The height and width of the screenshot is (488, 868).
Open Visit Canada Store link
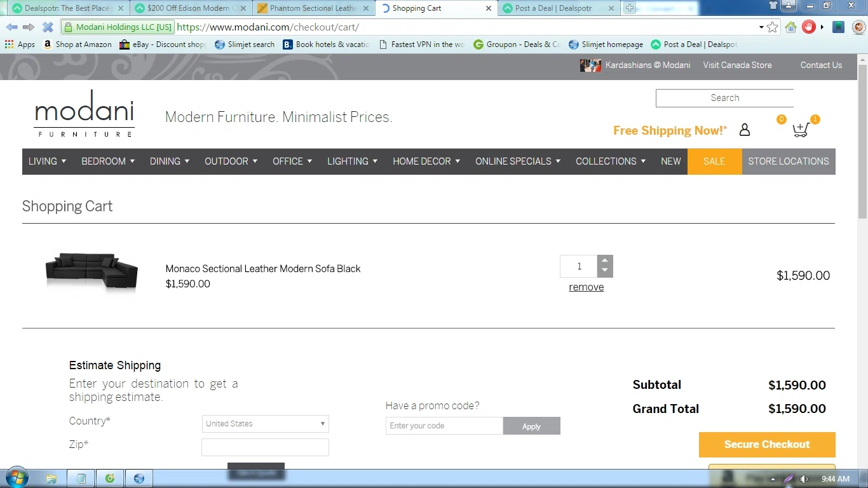point(737,65)
